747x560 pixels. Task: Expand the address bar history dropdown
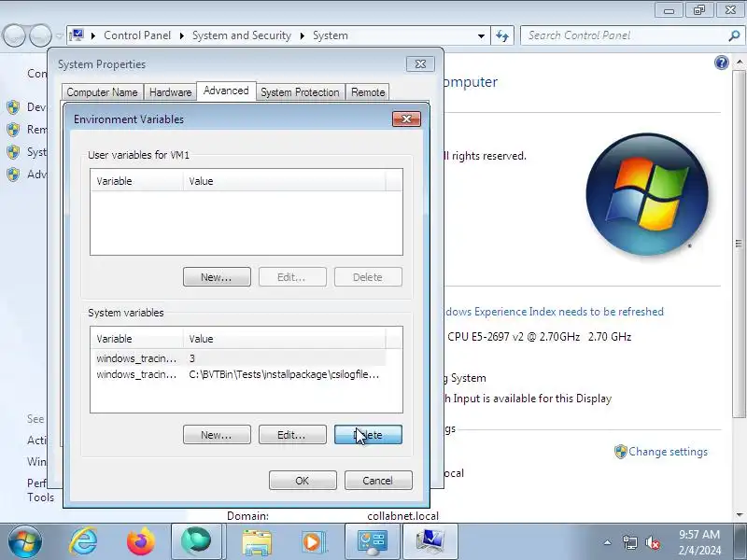[x=481, y=36]
